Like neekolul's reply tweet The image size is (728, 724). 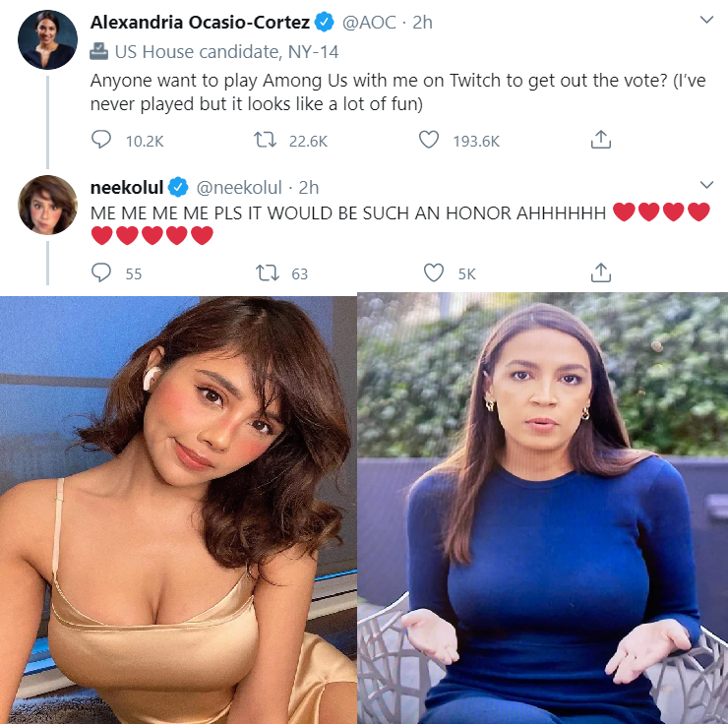pyautogui.click(x=434, y=272)
